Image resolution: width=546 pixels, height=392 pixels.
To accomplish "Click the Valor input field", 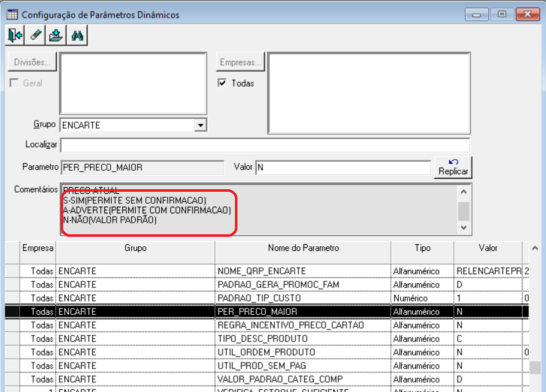I will tap(343, 167).
